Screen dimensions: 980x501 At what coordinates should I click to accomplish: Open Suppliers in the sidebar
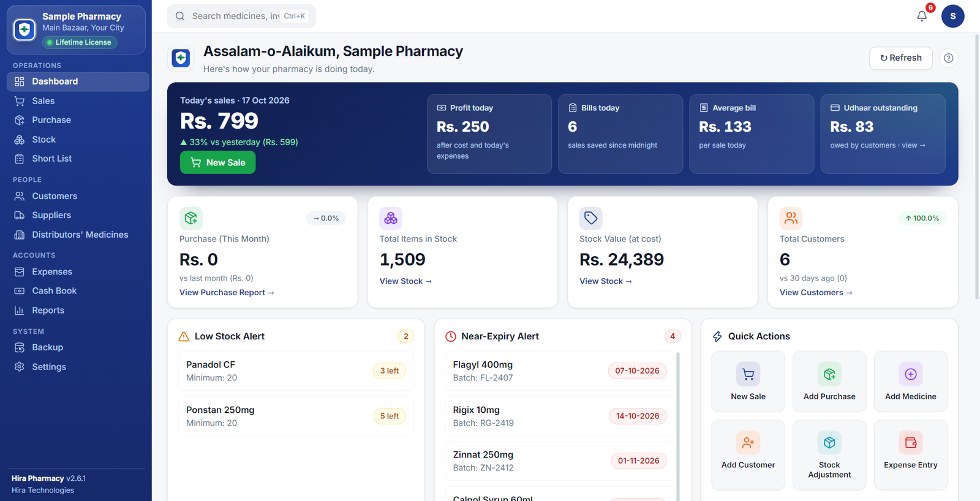coord(78,215)
